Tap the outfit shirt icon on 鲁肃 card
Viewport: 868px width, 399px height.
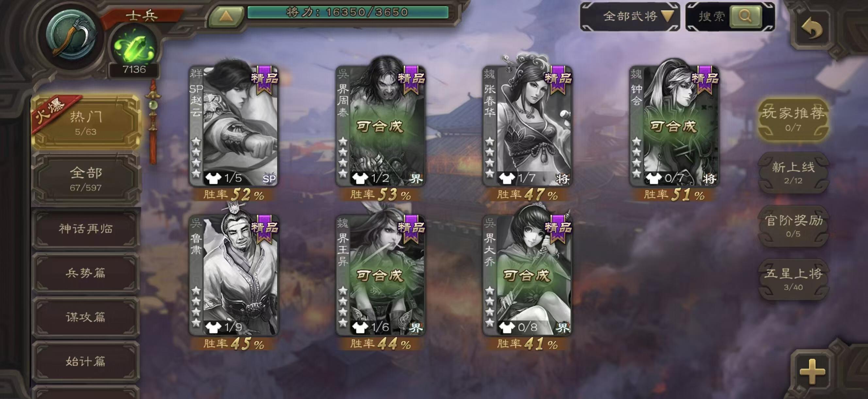click(213, 326)
